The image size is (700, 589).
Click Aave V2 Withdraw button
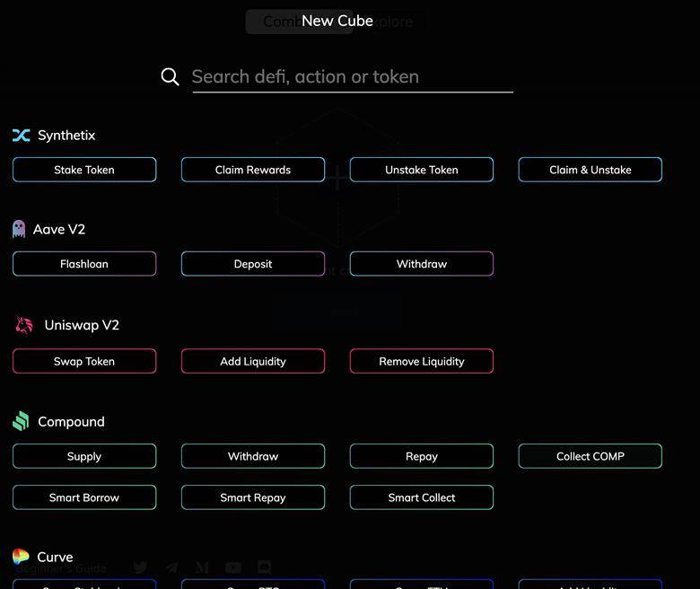click(422, 264)
